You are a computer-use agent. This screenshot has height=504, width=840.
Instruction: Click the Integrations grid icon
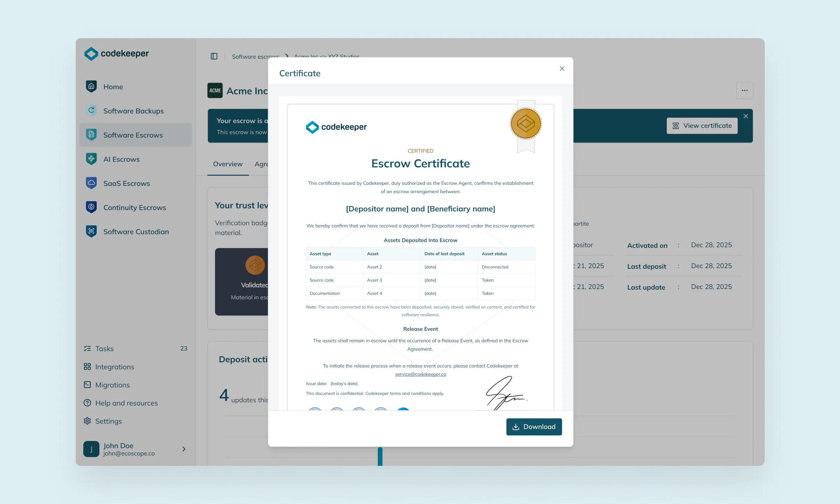(x=87, y=367)
